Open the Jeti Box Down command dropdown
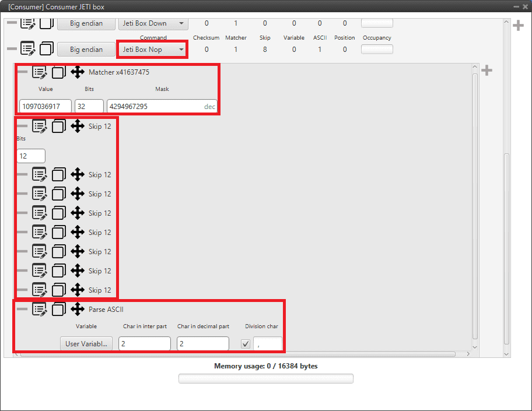532x411 pixels. tap(152, 23)
